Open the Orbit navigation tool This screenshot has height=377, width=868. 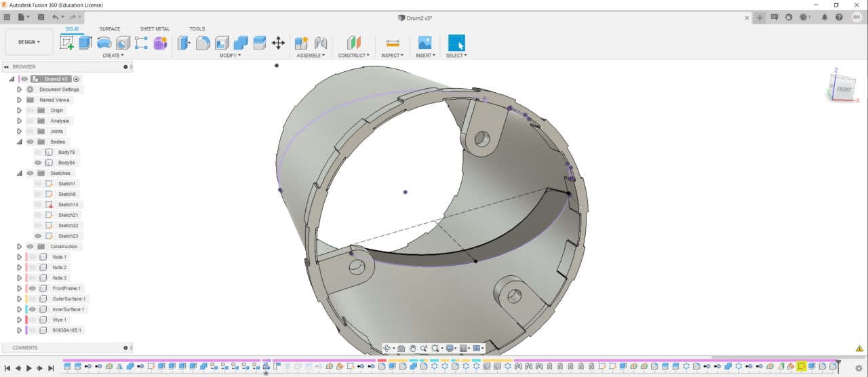(387, 349)
